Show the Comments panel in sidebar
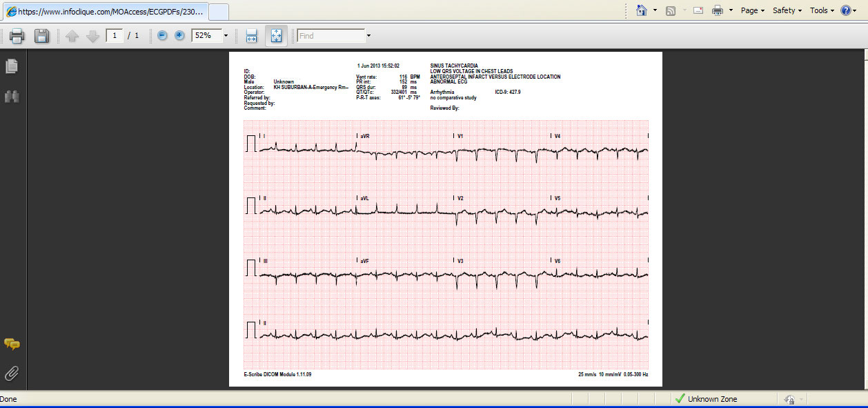Screen dimensions: 868x408 [x=12, y=344]
